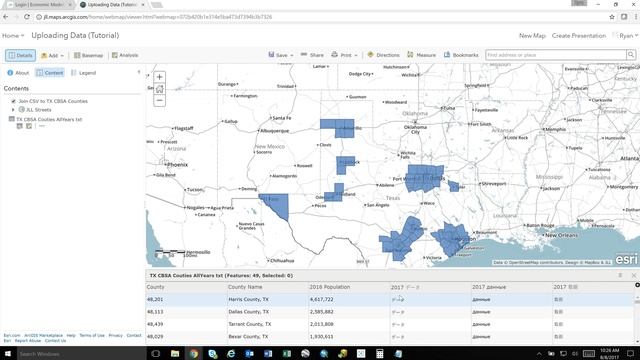640x360 pixels.
Task: Click the map default extent home button
Action: coord(160,89)
